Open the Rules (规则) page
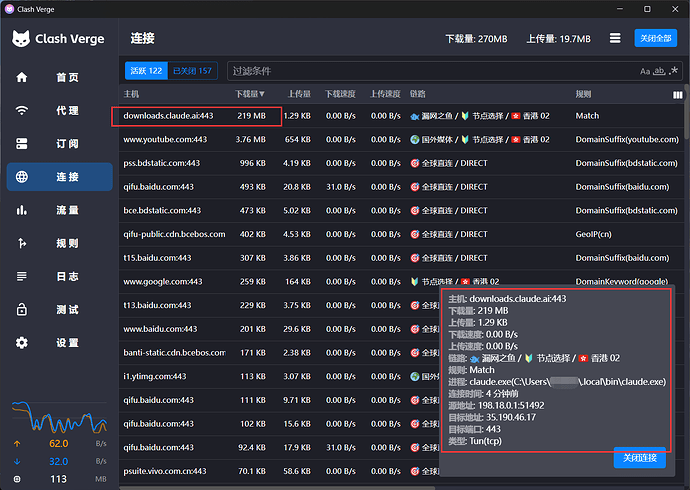Screen dimensions: 690x490 [60, 243]
